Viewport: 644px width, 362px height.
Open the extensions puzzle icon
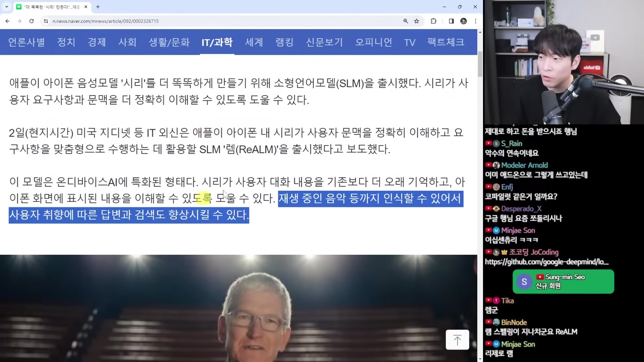coord(434,21)
